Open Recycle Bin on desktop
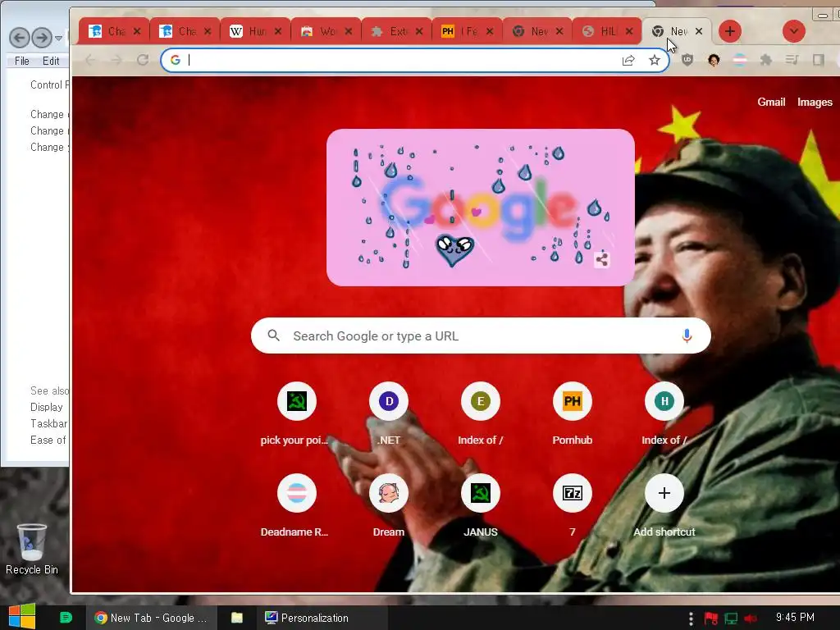This screenshot has width=840, height=630. tap(32, 549)
